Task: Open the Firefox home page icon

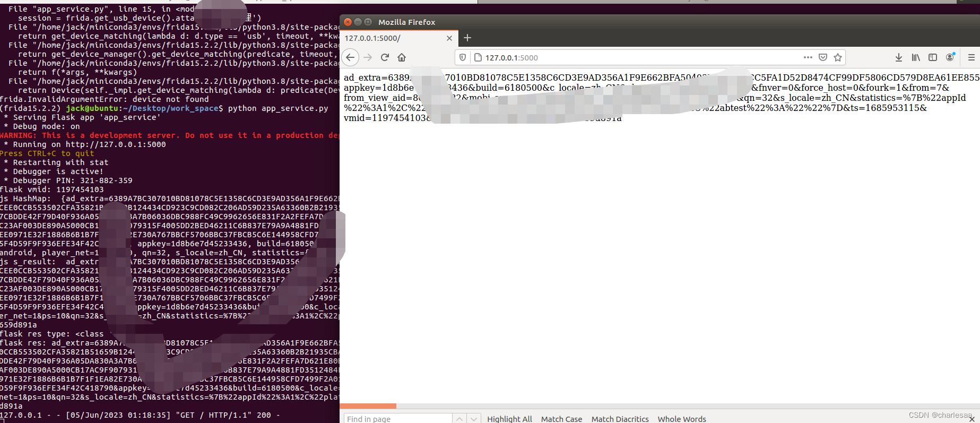Action: (x=402, y=57)
